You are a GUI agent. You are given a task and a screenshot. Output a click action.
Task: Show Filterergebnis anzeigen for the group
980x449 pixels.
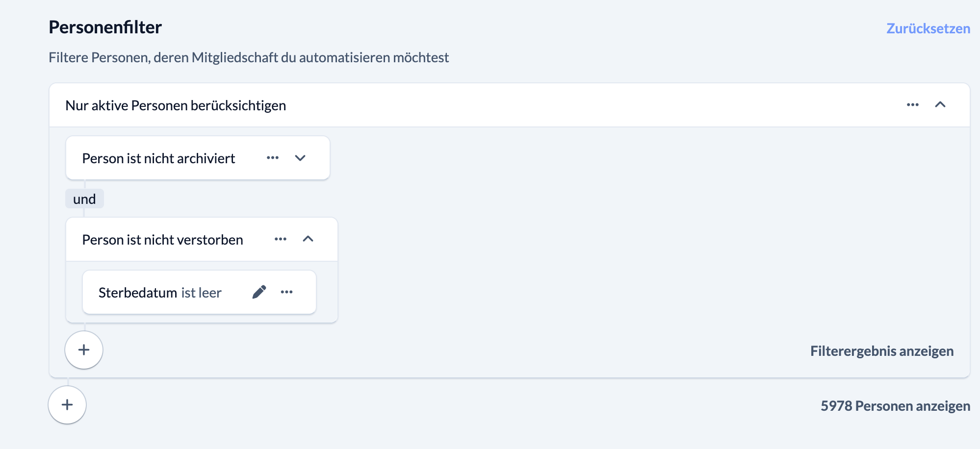coord(881,351)
